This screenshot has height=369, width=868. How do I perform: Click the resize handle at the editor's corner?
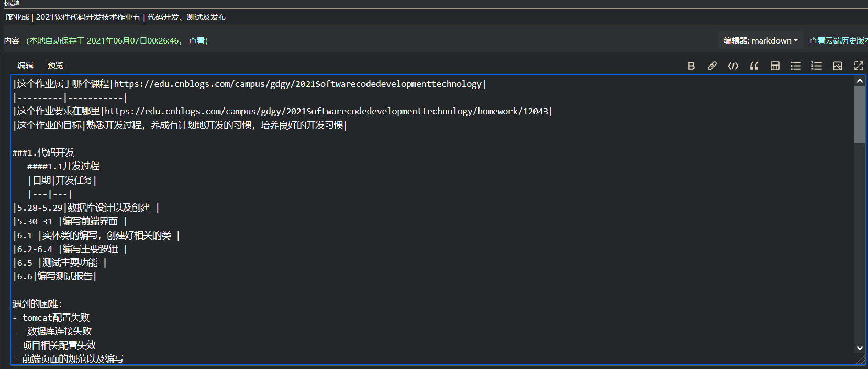pos(861,360)
